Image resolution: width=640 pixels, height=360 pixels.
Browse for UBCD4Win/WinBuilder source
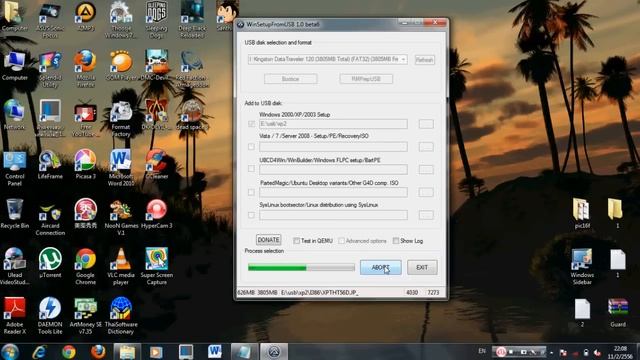(426, 169)
